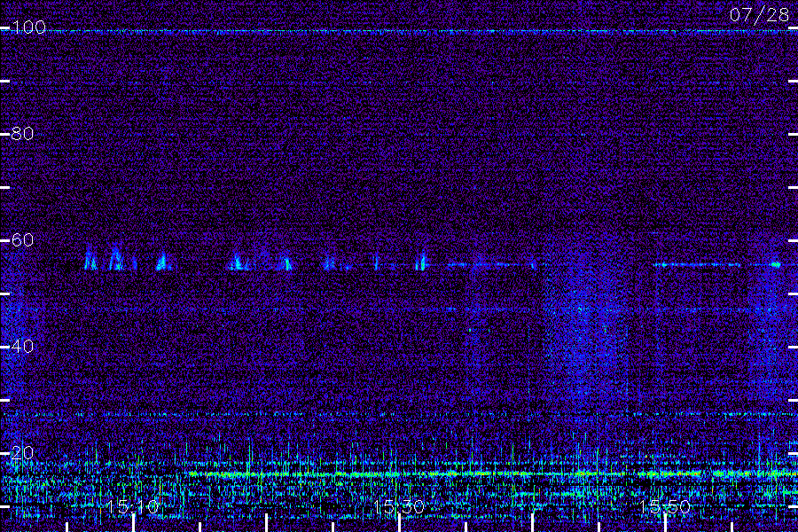Screen dimensions: 798x532
Task: Click the 15:30 time label
Action: click(x=399, y=506)
